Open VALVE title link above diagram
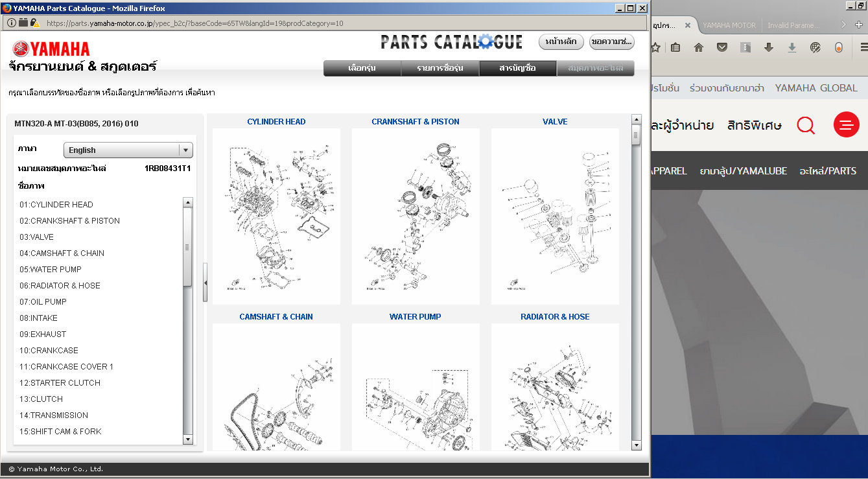This screenshot has width=868, height=479. pyautogui.click(x=555, y=122)
